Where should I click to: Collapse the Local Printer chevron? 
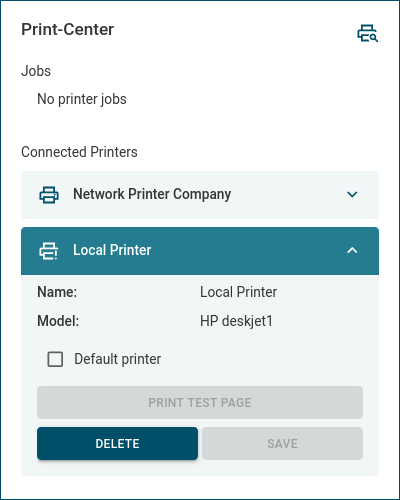[352, 250]
